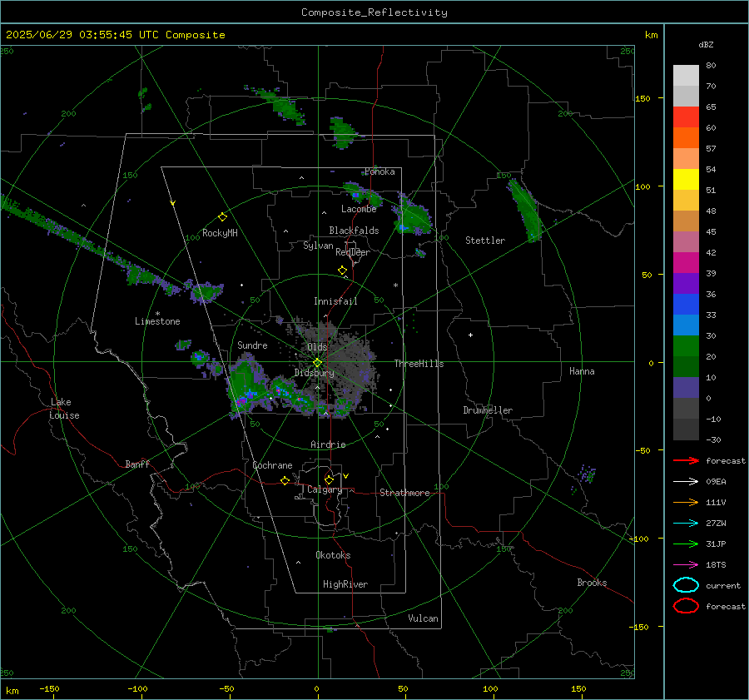
Task: Click the Didsbury town label
Action: [x=314, y=373]
